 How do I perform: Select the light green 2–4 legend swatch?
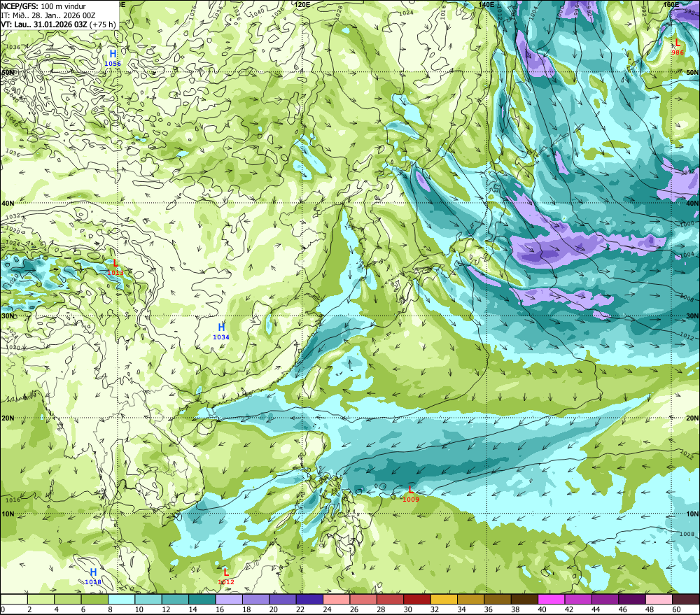(41, 600)
